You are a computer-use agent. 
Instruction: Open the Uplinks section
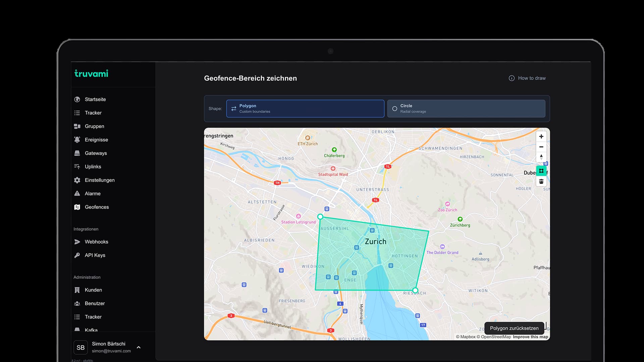[x=93, y=167]
